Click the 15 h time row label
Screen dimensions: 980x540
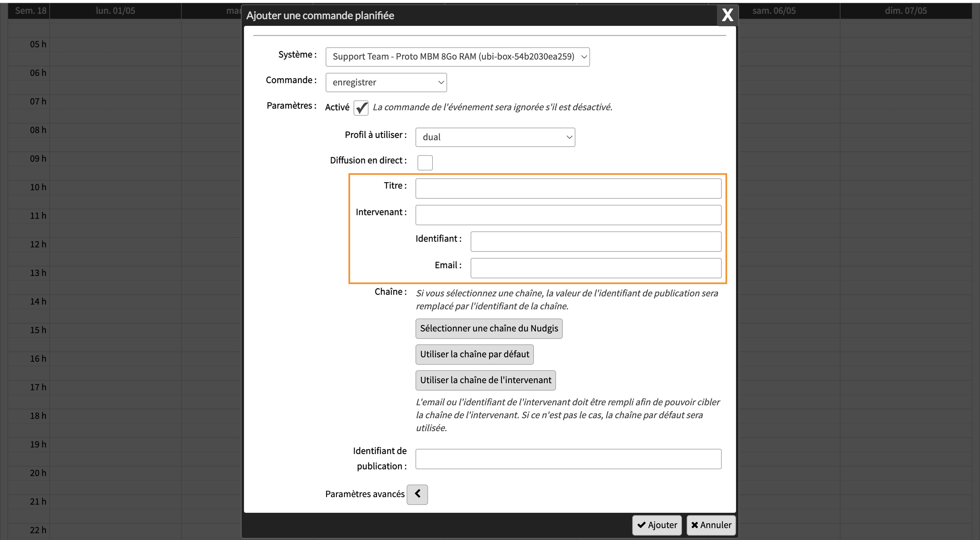[38, 330]
